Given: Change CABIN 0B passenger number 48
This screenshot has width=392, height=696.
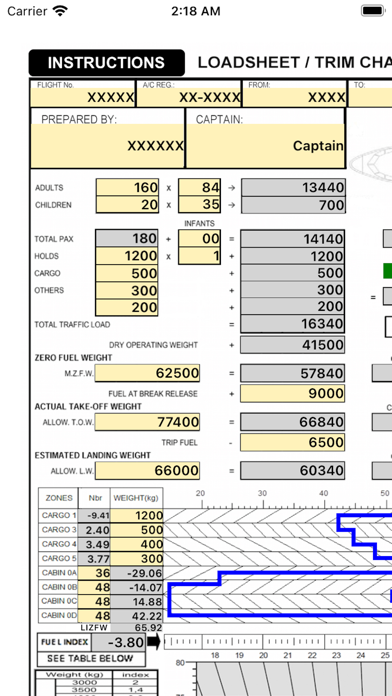Looking at the screenshot, I should click(x=95, y=587).
